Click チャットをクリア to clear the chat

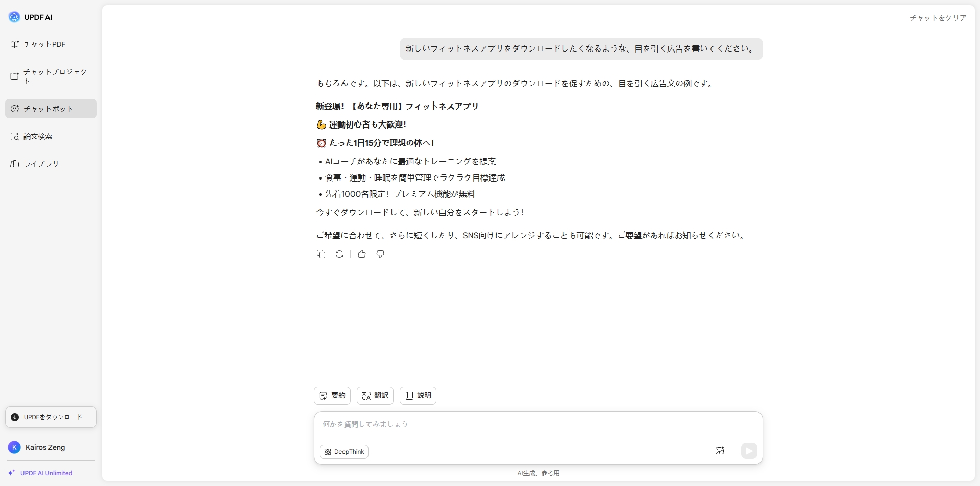pyautogui.click(x=938, y=18)
